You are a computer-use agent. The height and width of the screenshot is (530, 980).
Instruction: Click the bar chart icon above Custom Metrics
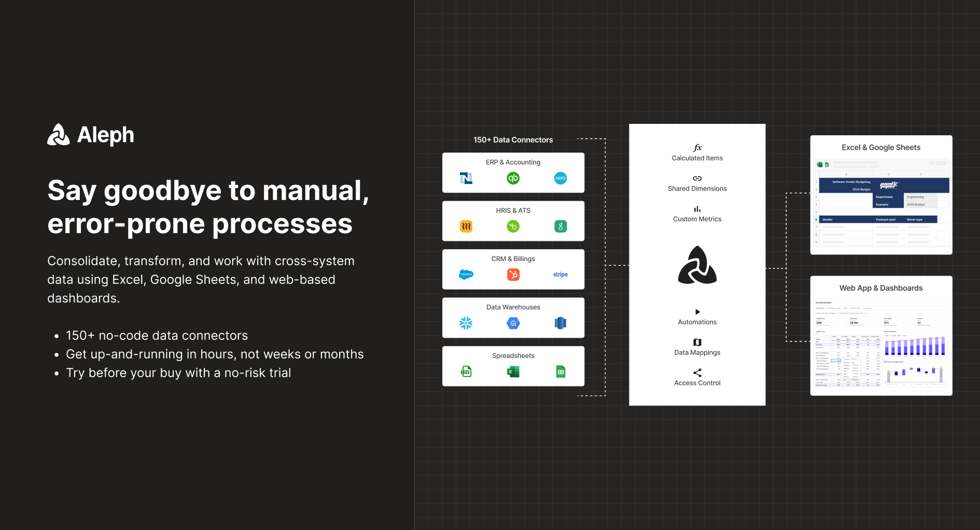tap(697, 209)
